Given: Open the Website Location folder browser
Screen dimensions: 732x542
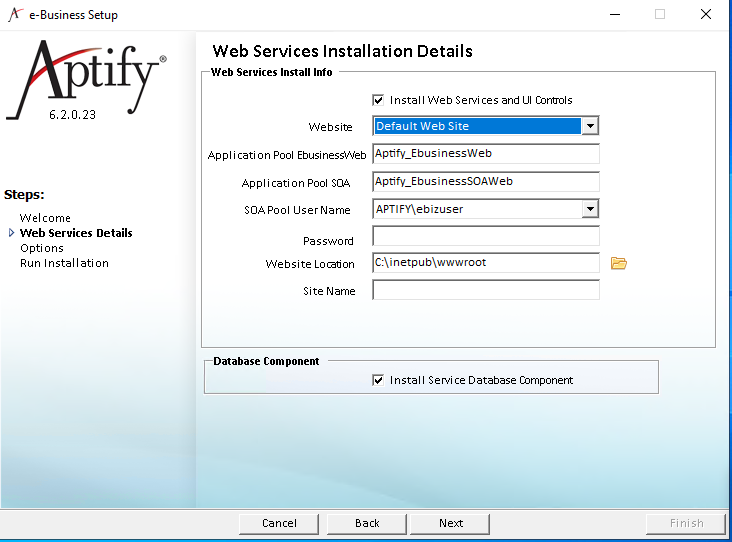Looking at the screenshot, I should click(619, 263).
